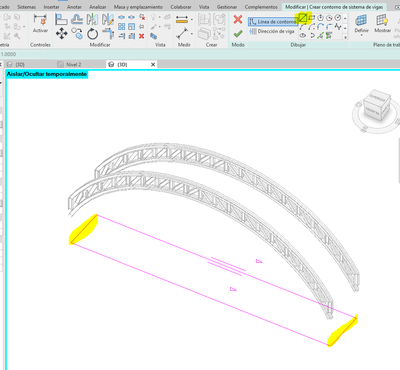Cancel edit mode with the red X
400x370 pixels.
(238, 19)
